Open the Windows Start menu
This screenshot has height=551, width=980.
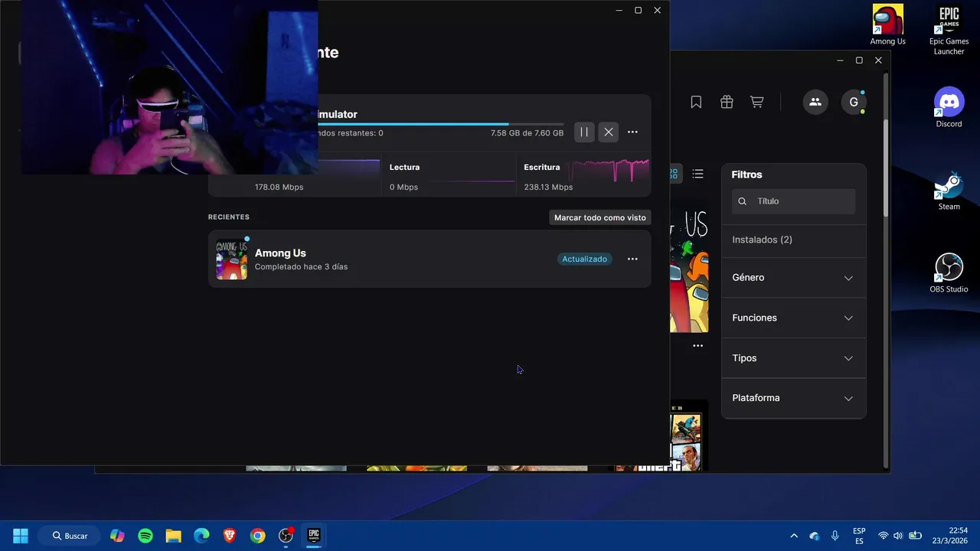(x=21, y=536)
